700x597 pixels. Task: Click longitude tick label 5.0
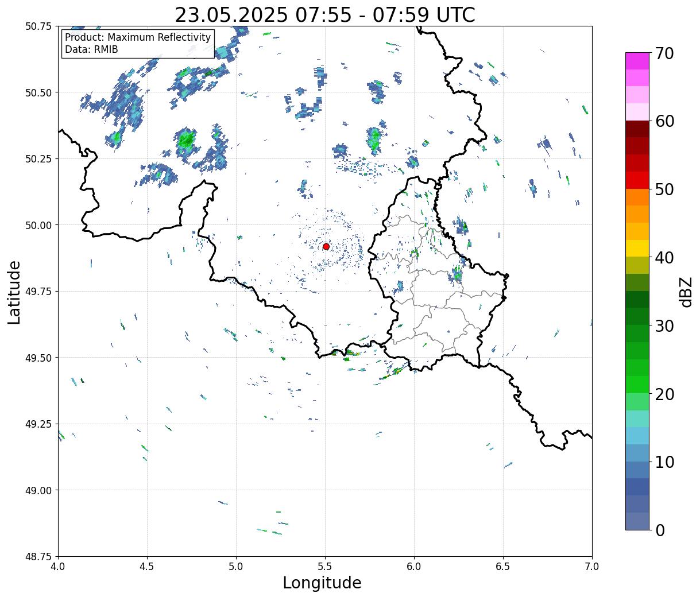point(236,567)
